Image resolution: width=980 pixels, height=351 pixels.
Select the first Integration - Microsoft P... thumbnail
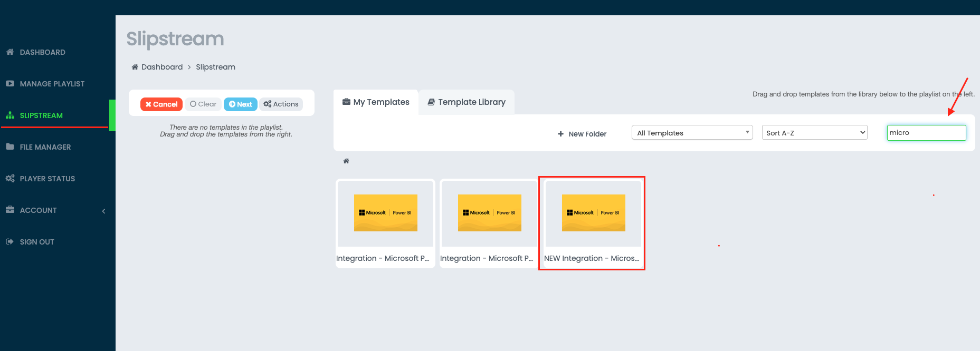[386, 213]
